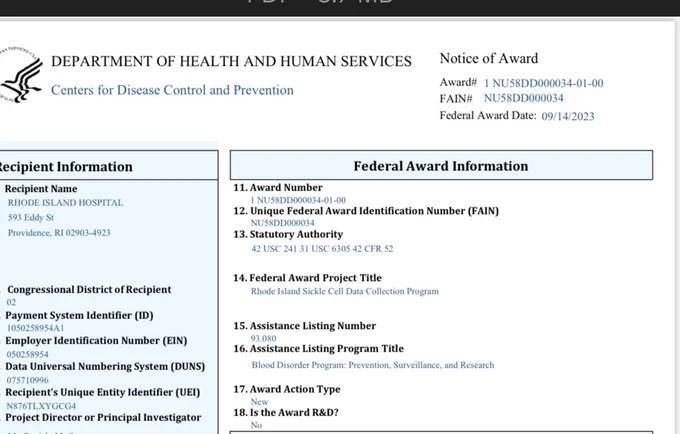Viewport: 680px width, 434px height.
Task: Select DUNS value '075710996'
Action: click(x=28, y=380)
